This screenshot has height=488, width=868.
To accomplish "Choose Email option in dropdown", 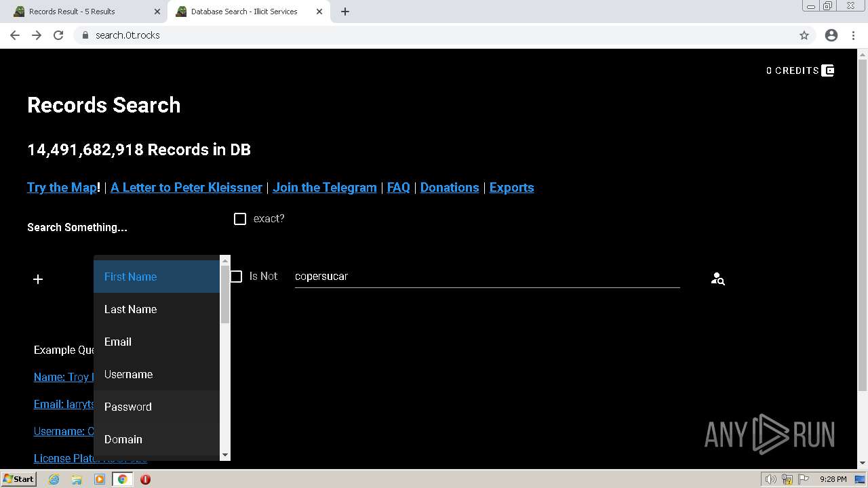I will (157, 342).
